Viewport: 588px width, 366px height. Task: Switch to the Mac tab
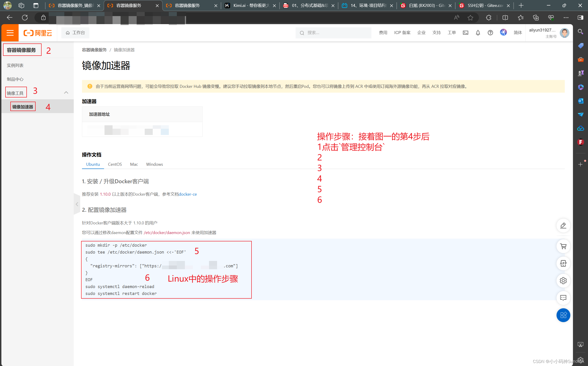click(x=134, y=164)
